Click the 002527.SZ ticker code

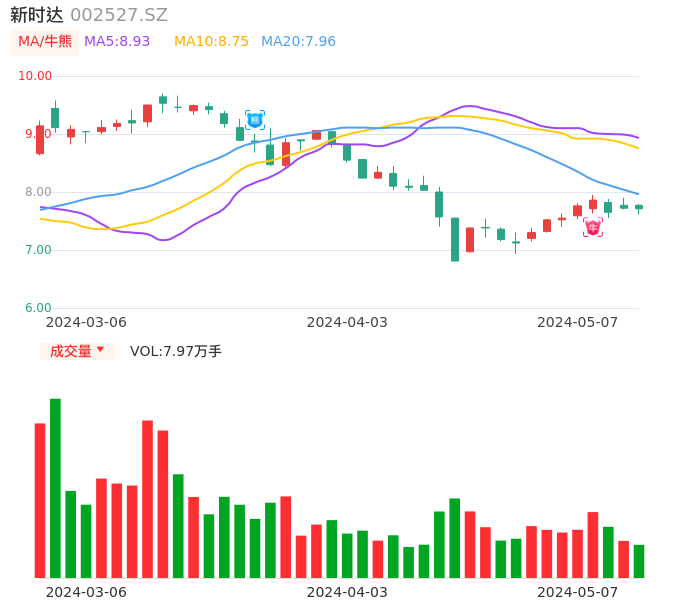click(x=119, y=15)
